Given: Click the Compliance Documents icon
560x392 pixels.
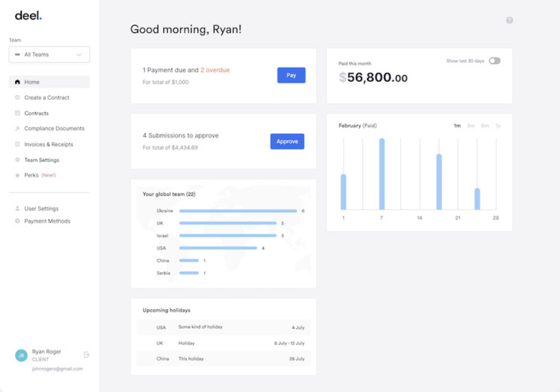Looking at the screenshot, I should pos(17,129).
